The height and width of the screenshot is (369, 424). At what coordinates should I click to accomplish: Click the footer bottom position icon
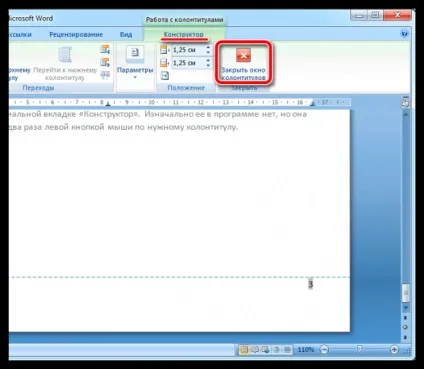(x=165, y=63)
